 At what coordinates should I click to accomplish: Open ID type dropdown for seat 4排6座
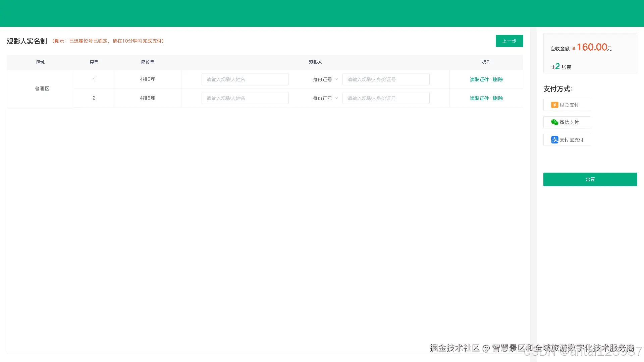[x=322, y=98]
